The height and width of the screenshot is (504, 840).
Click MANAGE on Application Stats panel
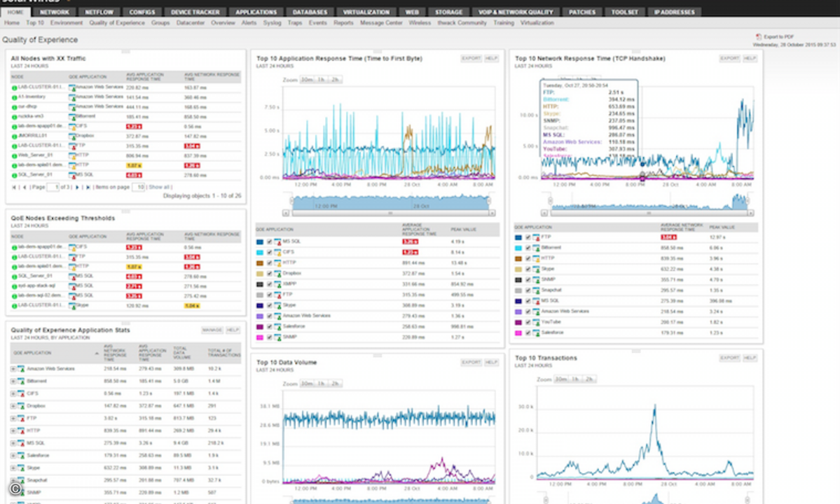[212, 330]
